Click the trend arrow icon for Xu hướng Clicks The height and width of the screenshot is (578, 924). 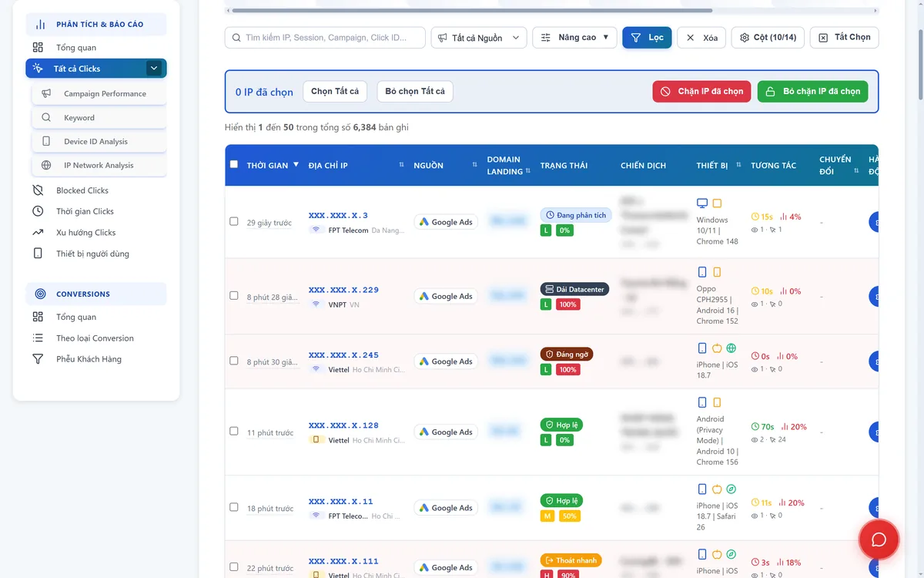(38, 233)
